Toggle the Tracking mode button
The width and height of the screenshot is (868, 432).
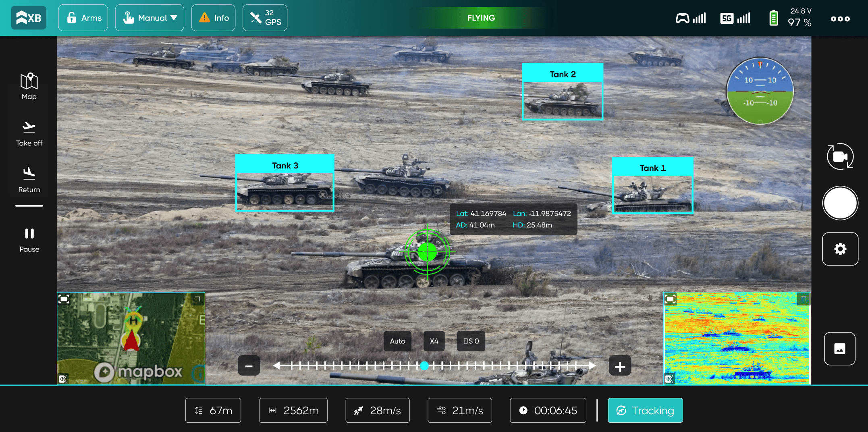pyautogui.click(x=645, y=410)
